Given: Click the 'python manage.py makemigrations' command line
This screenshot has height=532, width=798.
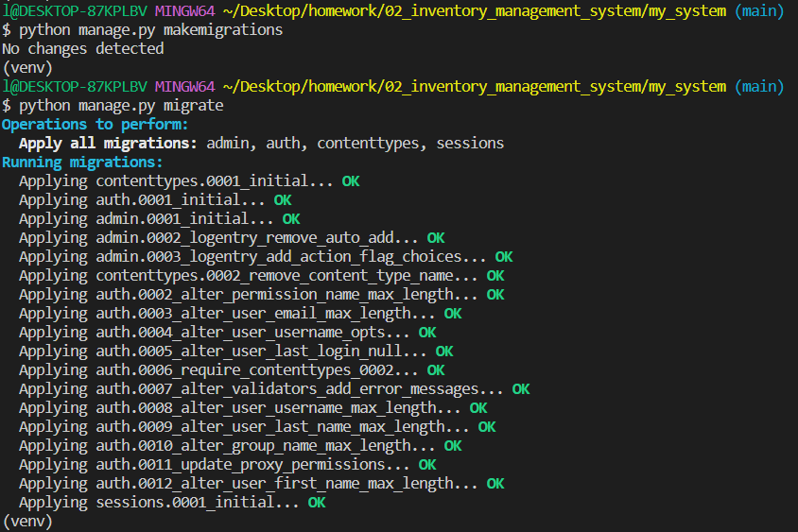Looking at the screenshot, I should [143, 30].
